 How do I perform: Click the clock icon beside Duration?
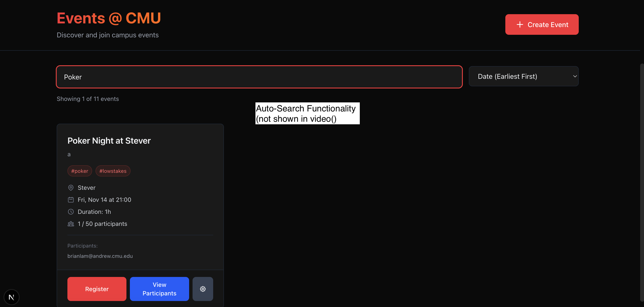[x=71, y=211]
